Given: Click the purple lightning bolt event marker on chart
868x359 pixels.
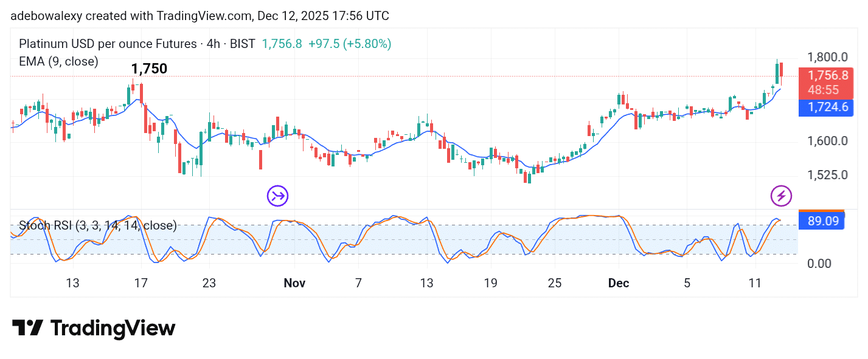Looking at the screenshot, I should pos(781,196).
